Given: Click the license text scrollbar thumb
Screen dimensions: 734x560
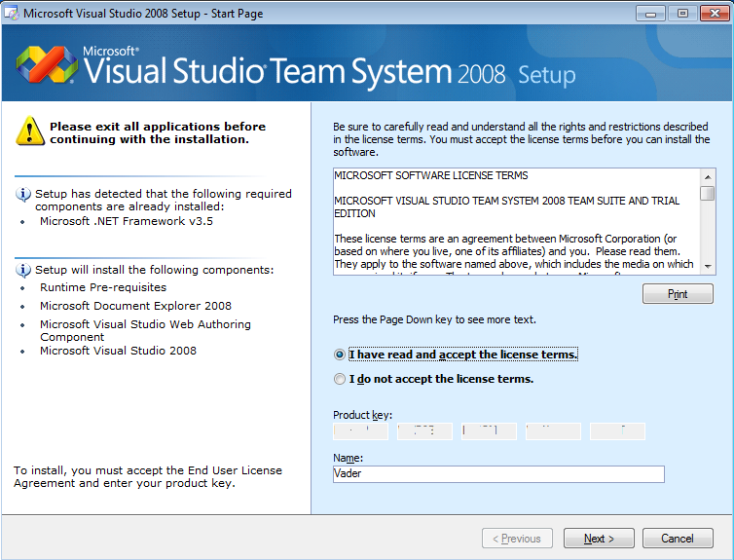Looking at the screenshot, I should pos(708,193).
